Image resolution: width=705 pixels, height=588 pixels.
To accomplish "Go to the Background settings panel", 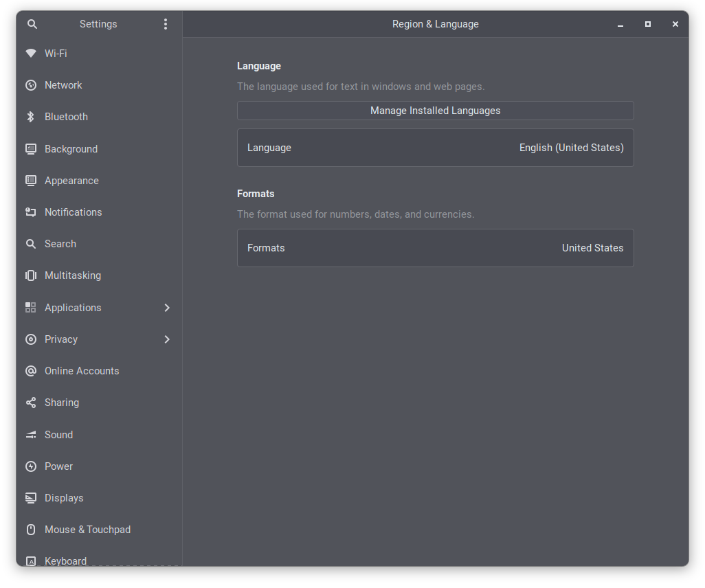I will coord(71,149).
